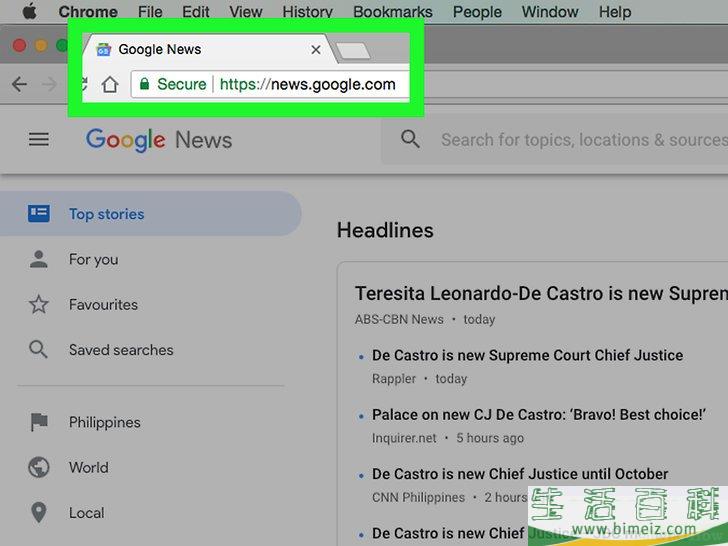Click the CNN Philippines source label
Screen dimensions: 728x546
418,497
